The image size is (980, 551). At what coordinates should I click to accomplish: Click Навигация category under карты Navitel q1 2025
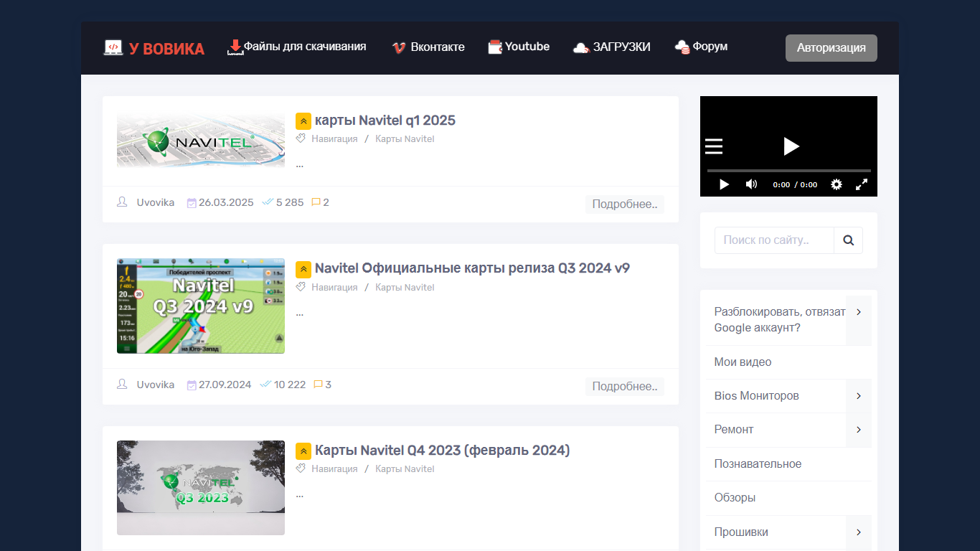tap(334, 139)
